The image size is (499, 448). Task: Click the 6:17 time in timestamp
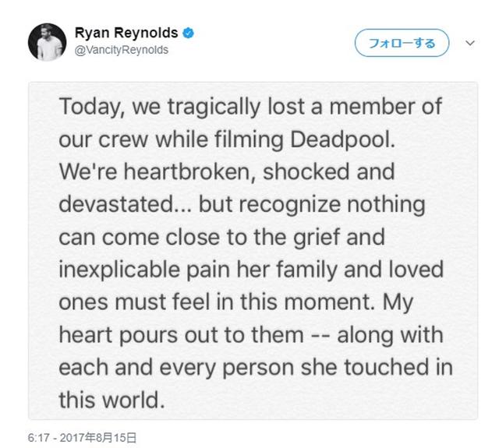click(38, 438)
